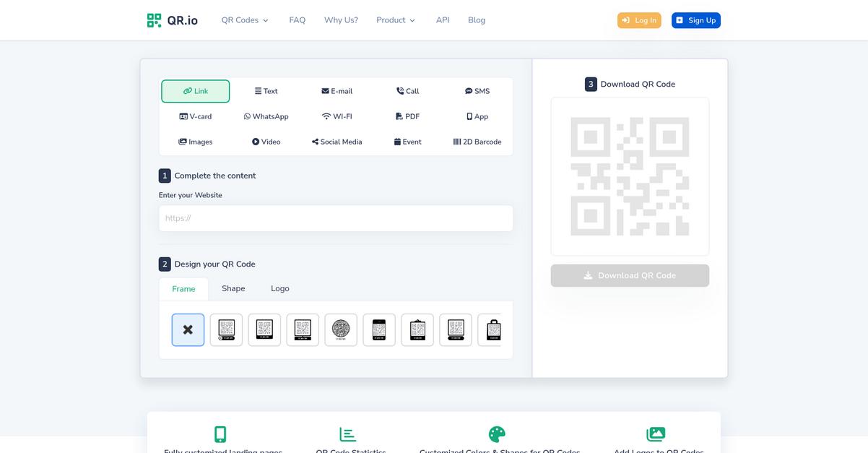Select the 2D Barcode QR type

[477, 142]
